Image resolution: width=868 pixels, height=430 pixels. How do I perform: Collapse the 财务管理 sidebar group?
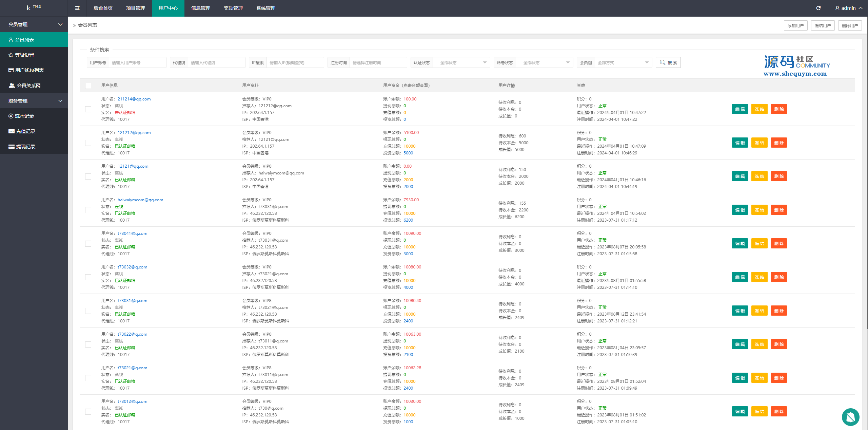coord(34,101)
